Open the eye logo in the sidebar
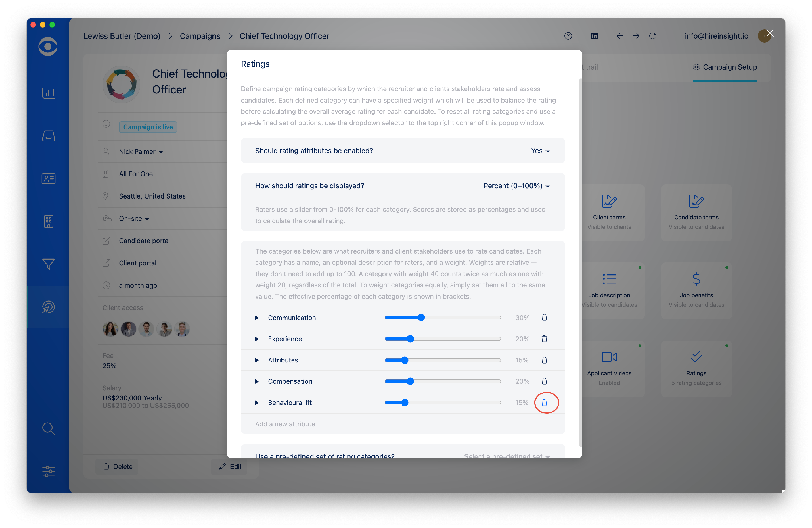812x528 pixels. click(x=48, y=46)
